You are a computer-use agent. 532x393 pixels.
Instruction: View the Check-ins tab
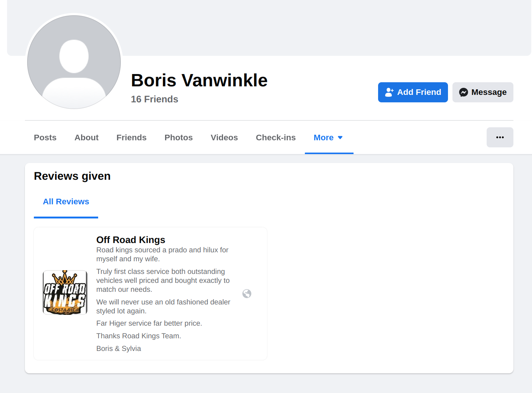[275, 138]
